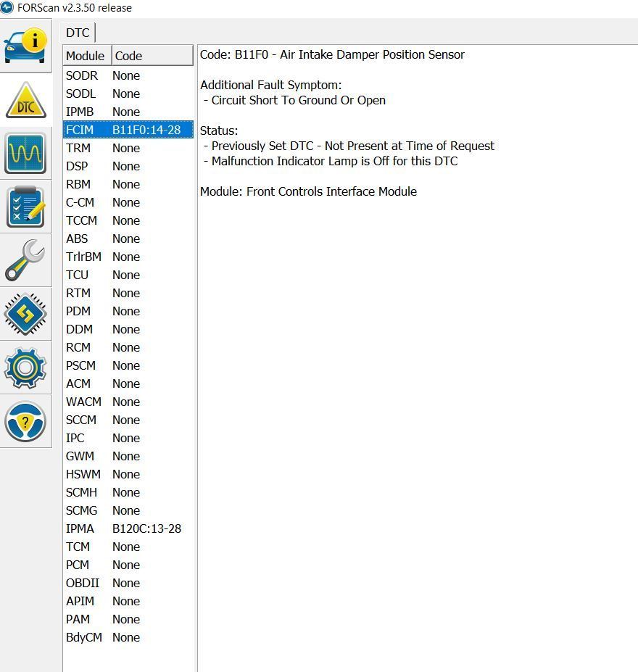Image resolution: width=638 pixels, height=672 pixels.
Task: Open the service procedures wrench icon
Action: pos(25,260)
